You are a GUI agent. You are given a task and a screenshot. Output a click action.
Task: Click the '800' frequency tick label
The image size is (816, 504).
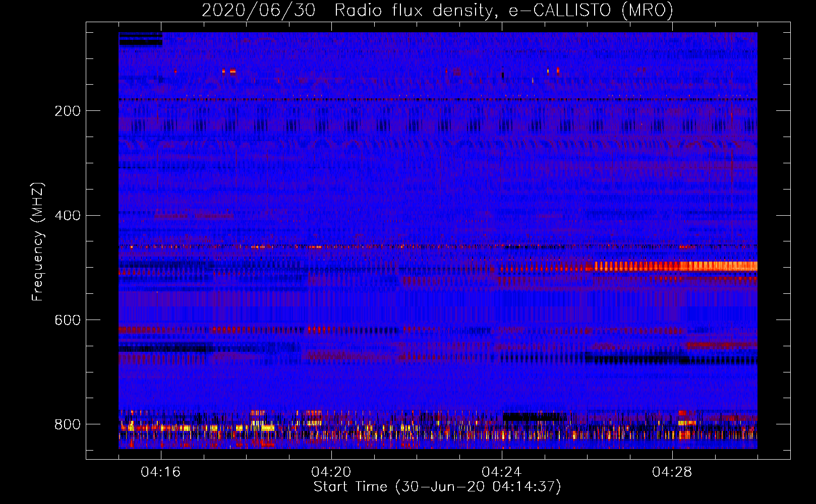coord(68,424)
